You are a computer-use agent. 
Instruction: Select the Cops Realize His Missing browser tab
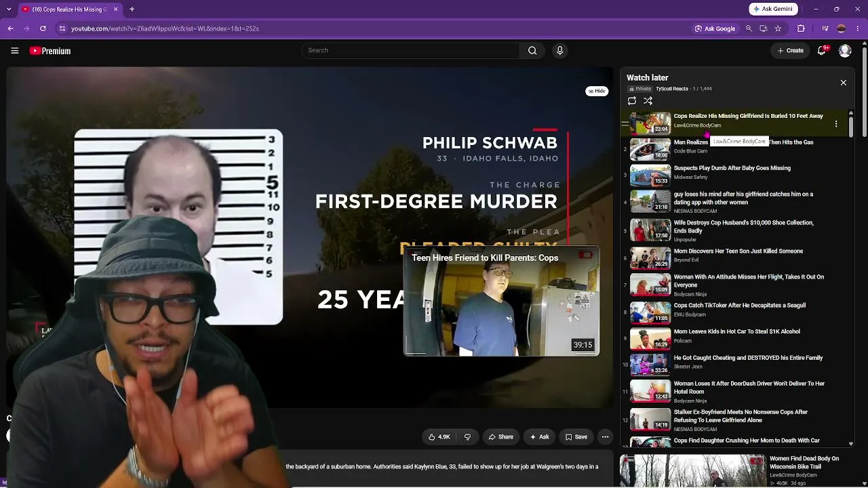[x=70, y=9]
